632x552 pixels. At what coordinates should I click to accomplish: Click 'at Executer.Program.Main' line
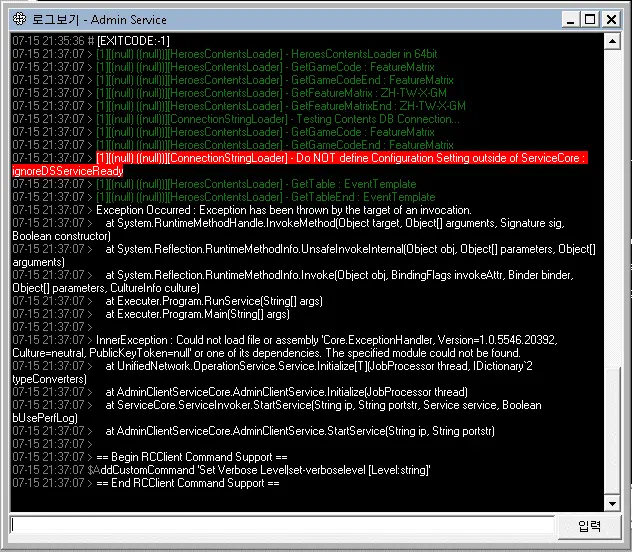pyautogui.click(x=151, y=314)
